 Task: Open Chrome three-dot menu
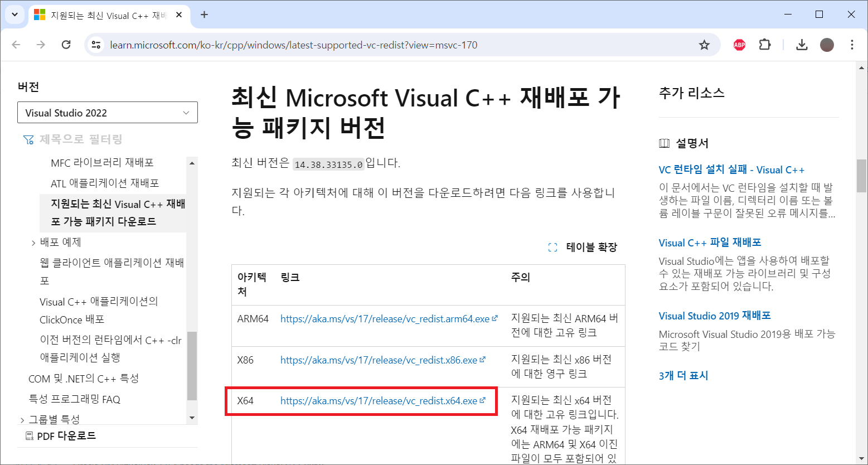coord(852,45)
